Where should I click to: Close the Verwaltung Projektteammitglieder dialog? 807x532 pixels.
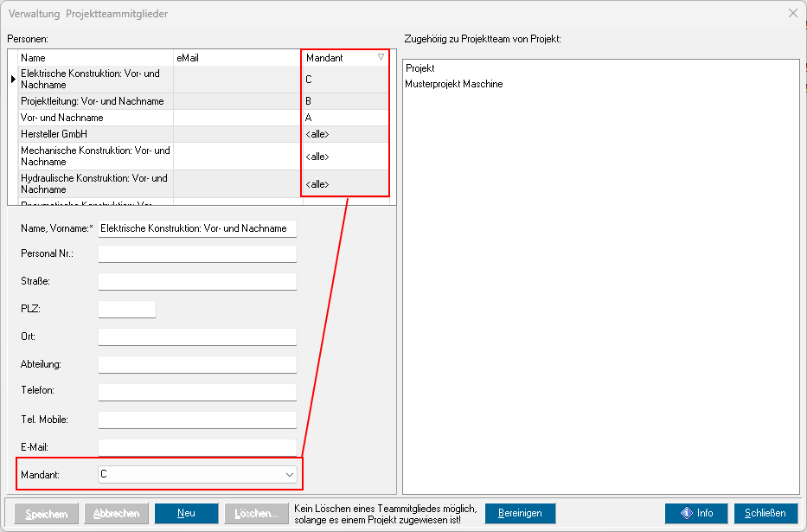click(x=792, y=14)
